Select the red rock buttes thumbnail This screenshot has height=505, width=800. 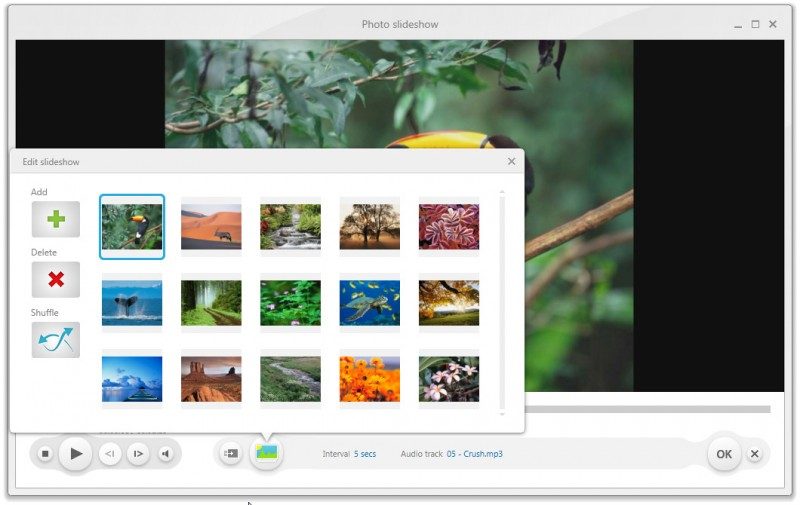click(x=211, y=378)
